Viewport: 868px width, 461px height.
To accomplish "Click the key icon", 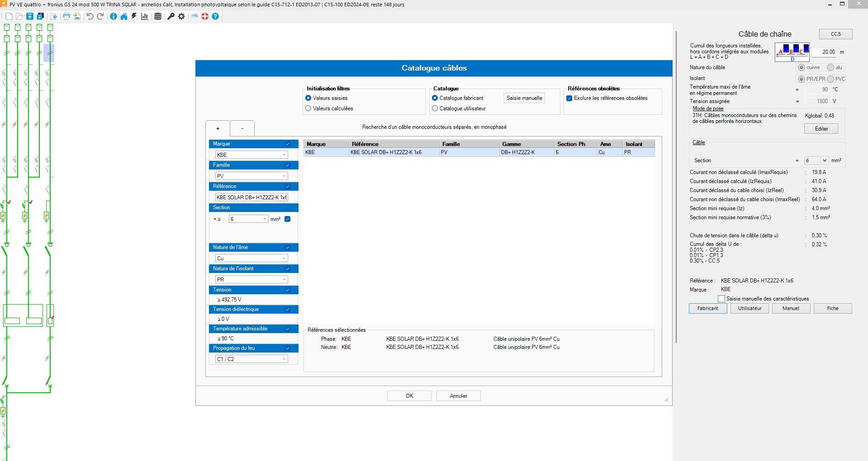I will (171, 16).
